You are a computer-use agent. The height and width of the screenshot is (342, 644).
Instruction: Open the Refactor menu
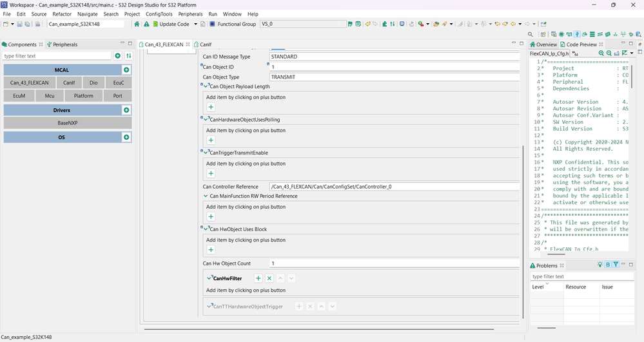(62, 14)
